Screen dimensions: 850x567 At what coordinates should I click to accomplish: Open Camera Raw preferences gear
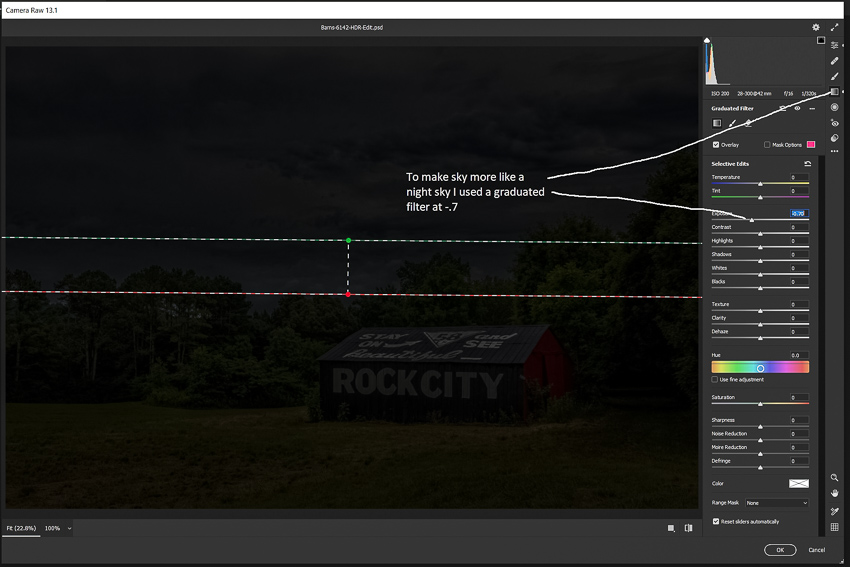(816, 27)
